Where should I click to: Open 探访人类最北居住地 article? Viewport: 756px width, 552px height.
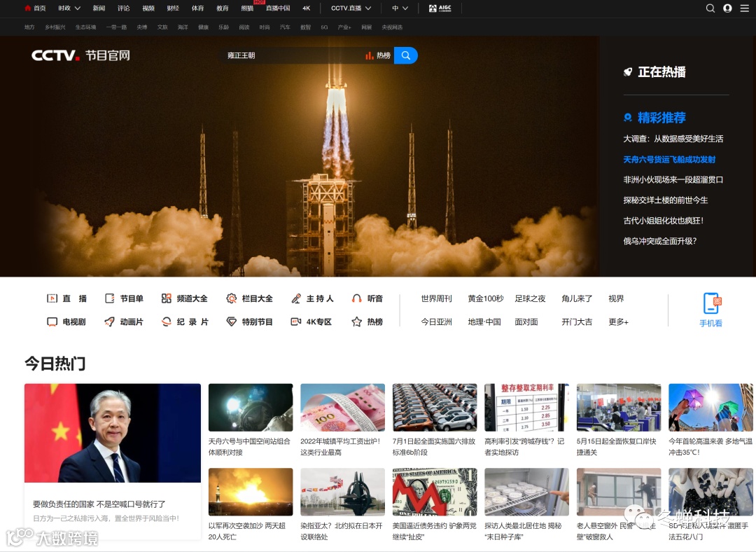coord(523,531)
